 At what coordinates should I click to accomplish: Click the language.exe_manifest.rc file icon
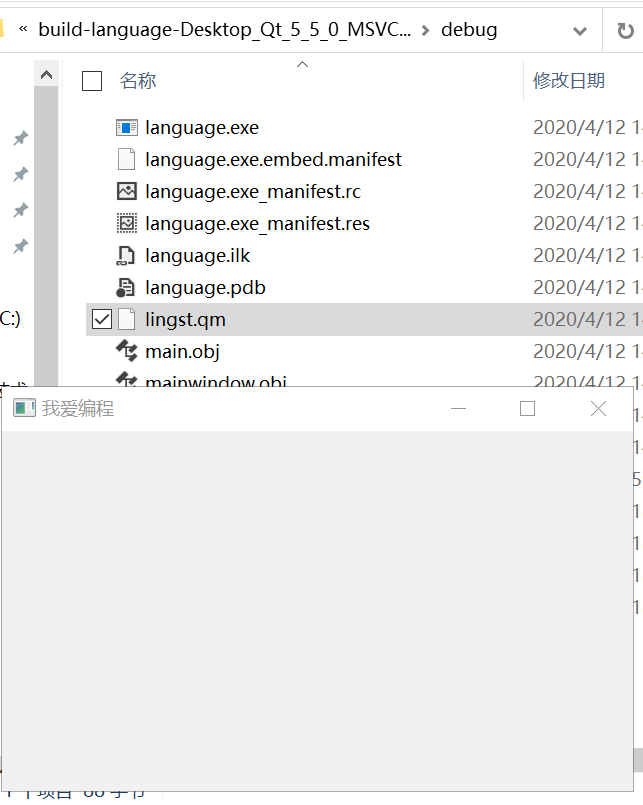point(127,191)
